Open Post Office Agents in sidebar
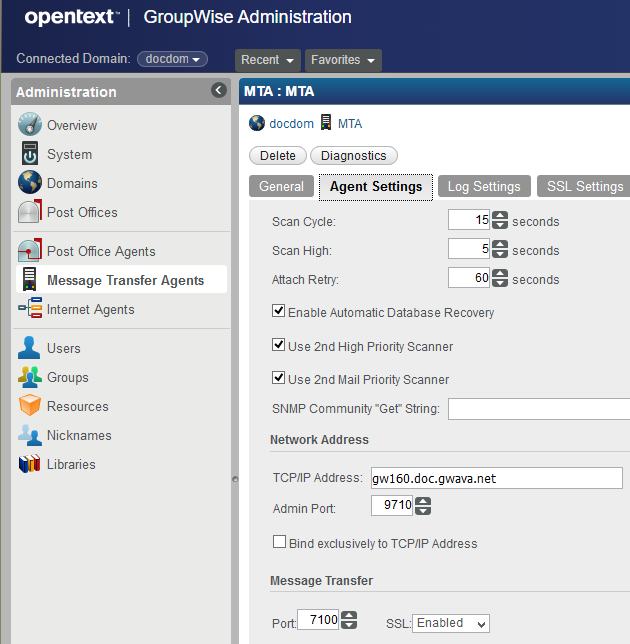This screenshot has width=630, height=644. 101,251
